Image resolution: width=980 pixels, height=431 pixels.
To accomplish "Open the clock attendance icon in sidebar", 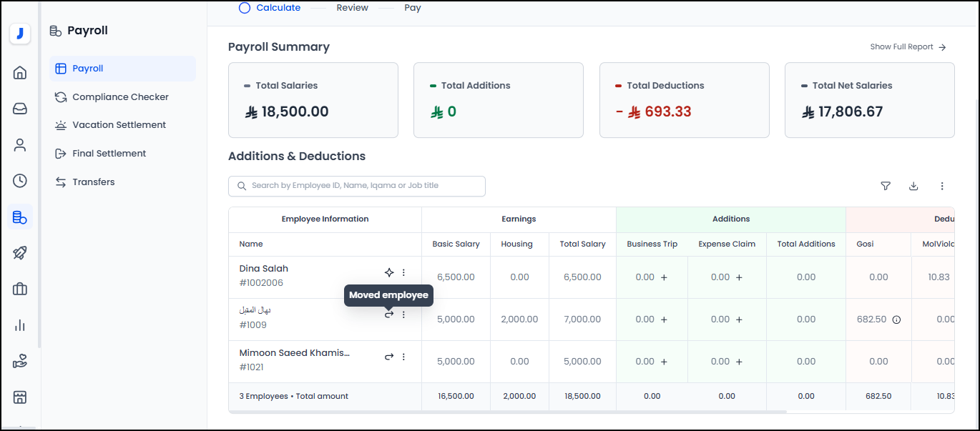I will [x=20, y=181].
